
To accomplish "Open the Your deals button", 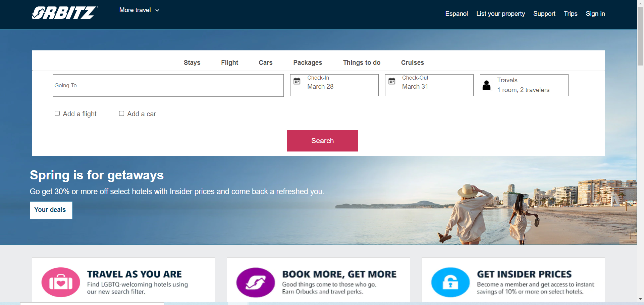I will (x=51, y=210).
